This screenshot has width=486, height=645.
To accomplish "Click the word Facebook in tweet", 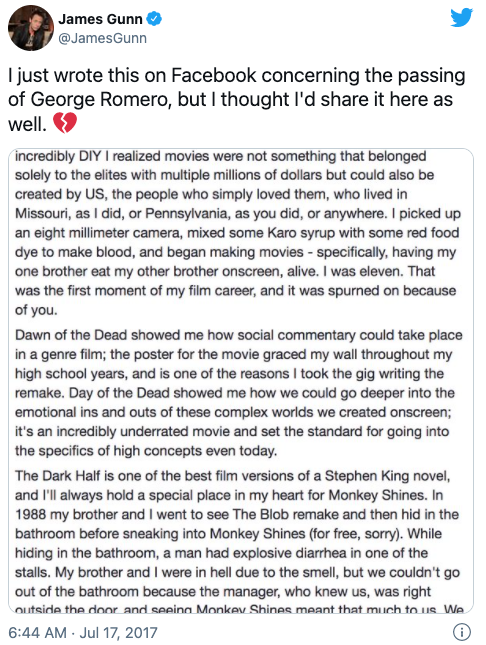I will (214, 75).
